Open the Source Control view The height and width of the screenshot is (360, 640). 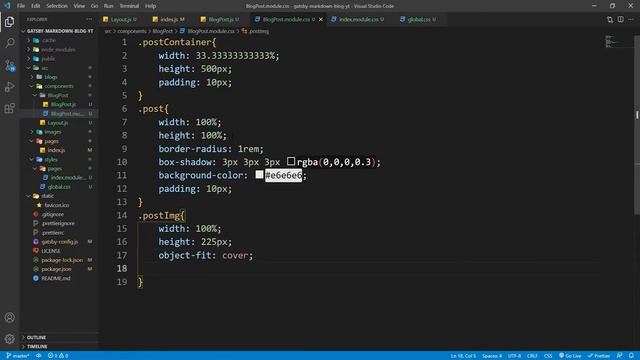[9, 65]
